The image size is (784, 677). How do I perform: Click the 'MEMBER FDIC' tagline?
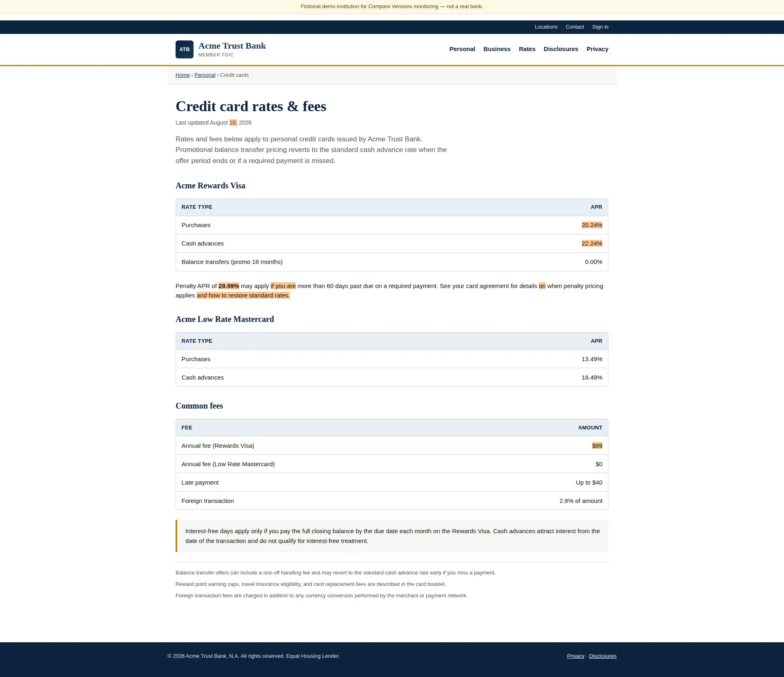point(216,55)
